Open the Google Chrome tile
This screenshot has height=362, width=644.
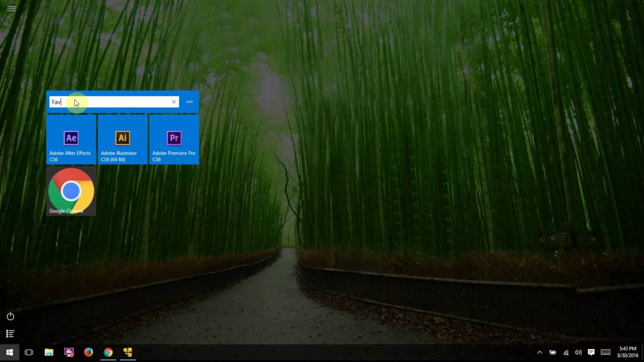(71, 191)
